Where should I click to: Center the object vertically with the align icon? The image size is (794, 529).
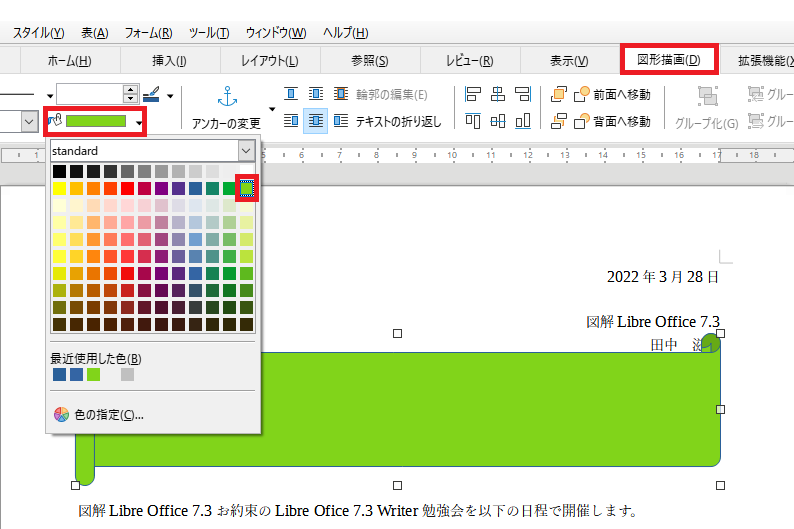[x=498, y=121]
